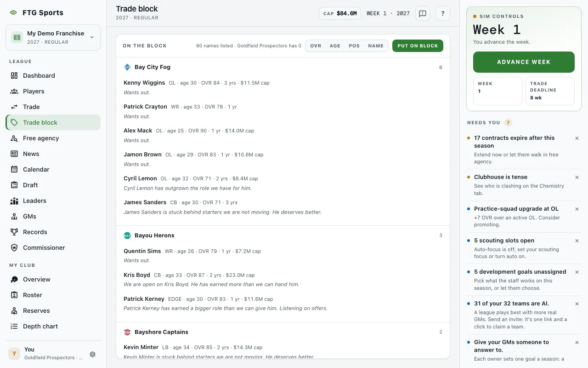This screenshot has width=588, height=368.
Task: Open Free agency search icon
Action: click(x=14, y=138)
